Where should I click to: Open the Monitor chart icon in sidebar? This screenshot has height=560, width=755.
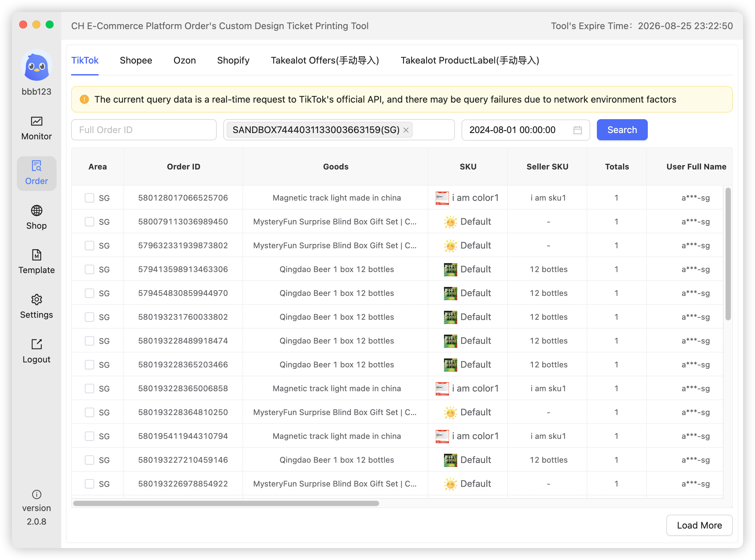point(37,121)
